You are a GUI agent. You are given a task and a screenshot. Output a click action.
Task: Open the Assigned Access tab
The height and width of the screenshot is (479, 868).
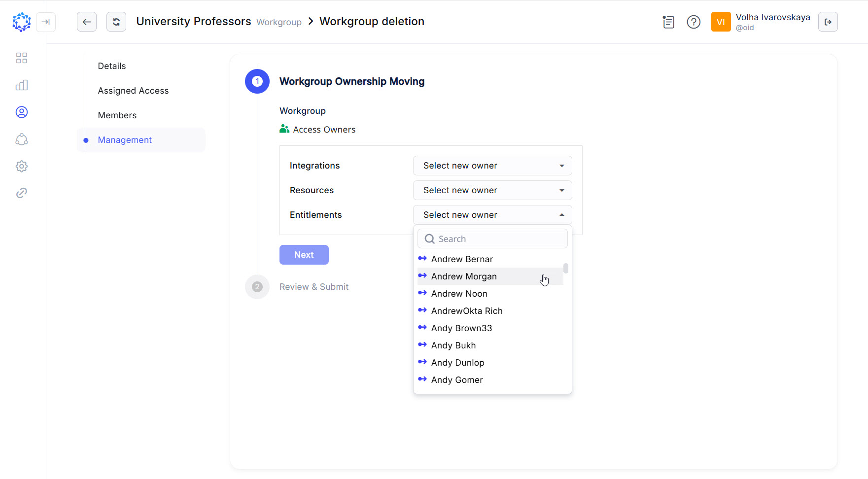(133, 91)
